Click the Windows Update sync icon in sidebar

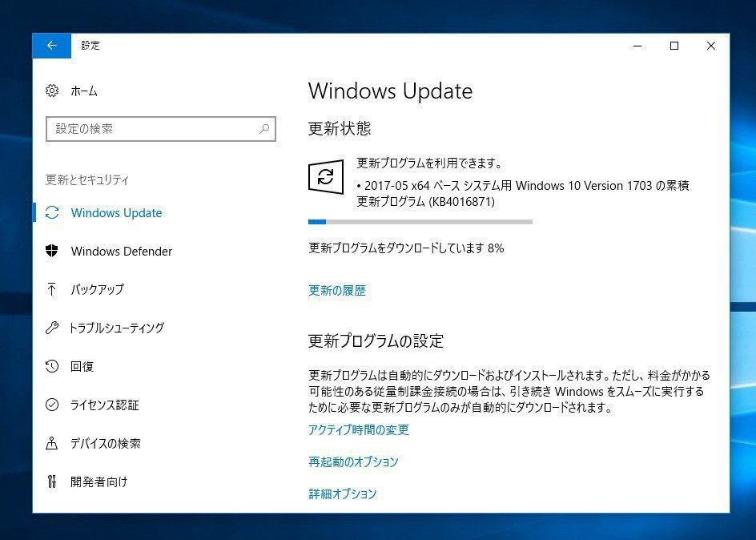(x=52, y=212)
